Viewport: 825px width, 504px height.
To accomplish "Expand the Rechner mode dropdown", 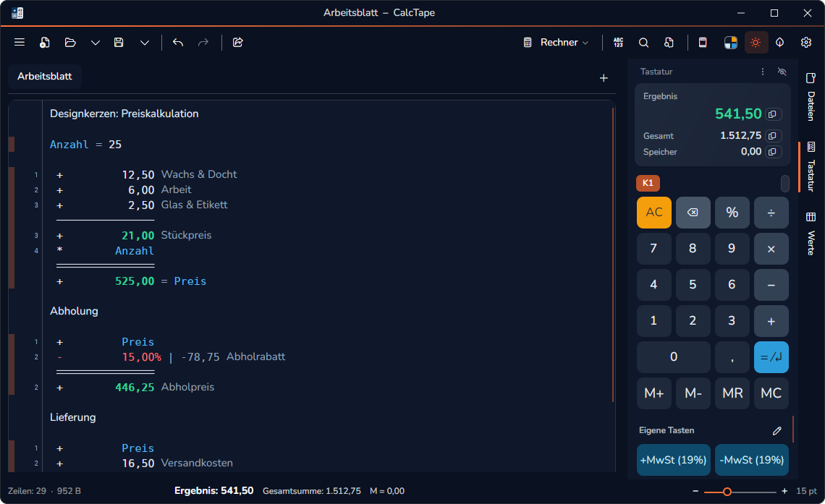I will pyautogui.click(x=556, y=43).
